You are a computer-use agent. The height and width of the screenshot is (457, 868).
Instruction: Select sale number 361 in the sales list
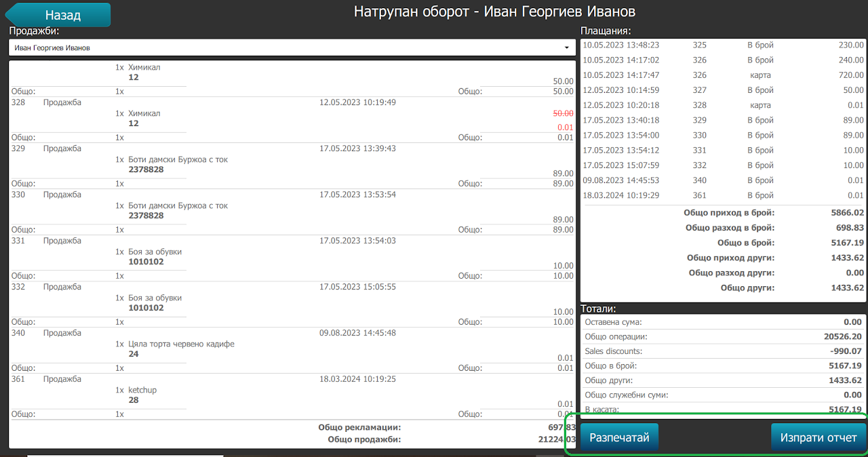click(18, 379)
